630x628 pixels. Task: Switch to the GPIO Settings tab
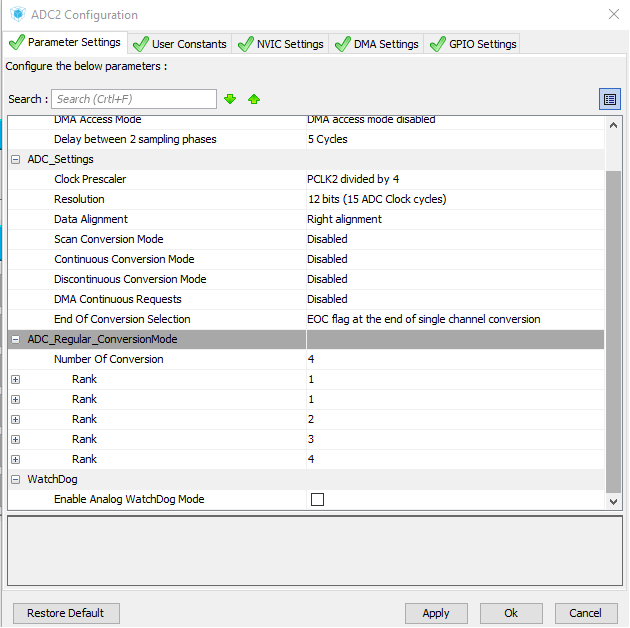[472, 44]
